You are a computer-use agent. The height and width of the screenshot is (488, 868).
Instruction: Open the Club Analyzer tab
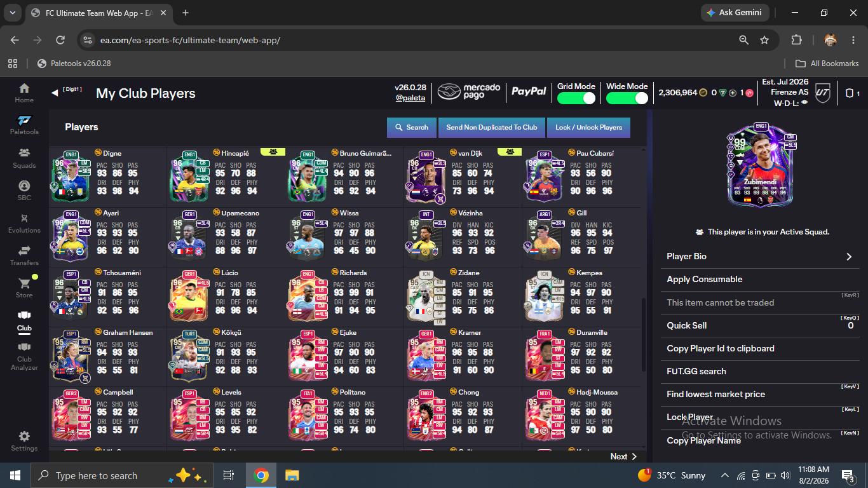[x=24, y=357]
